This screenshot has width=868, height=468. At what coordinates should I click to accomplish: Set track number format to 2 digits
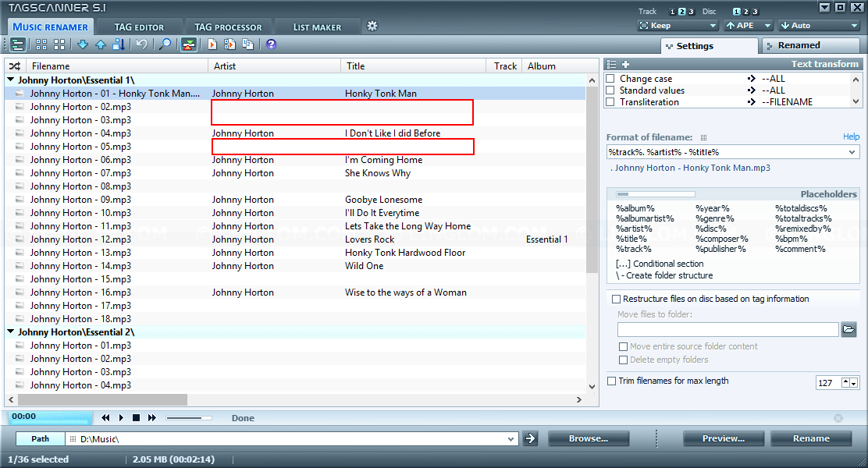pos(682,12)
